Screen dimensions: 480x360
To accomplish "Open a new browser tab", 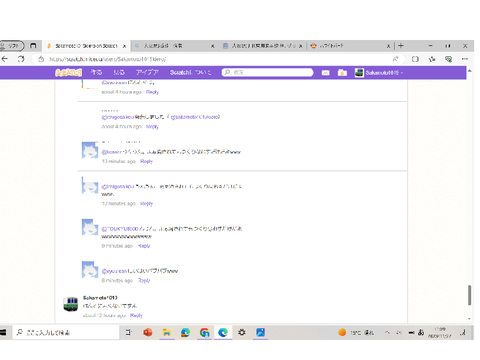I will 401,46.
